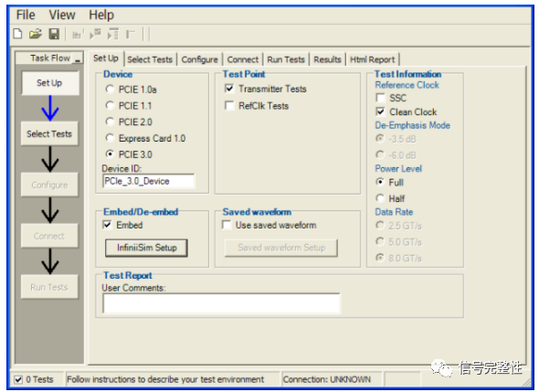
Task: Enable the RefClk Tests checkbox
Action: point(229,105)
